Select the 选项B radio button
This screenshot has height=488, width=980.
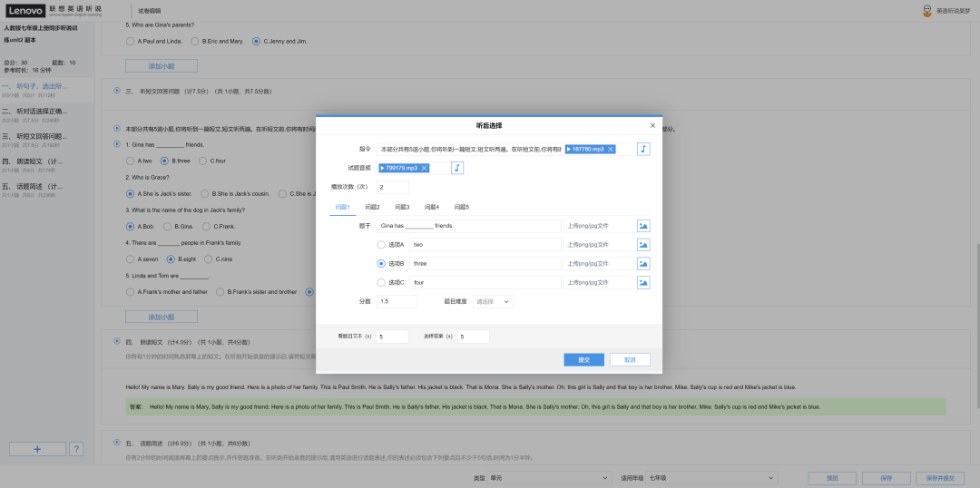pyautogui.click(x=381, y=264)
